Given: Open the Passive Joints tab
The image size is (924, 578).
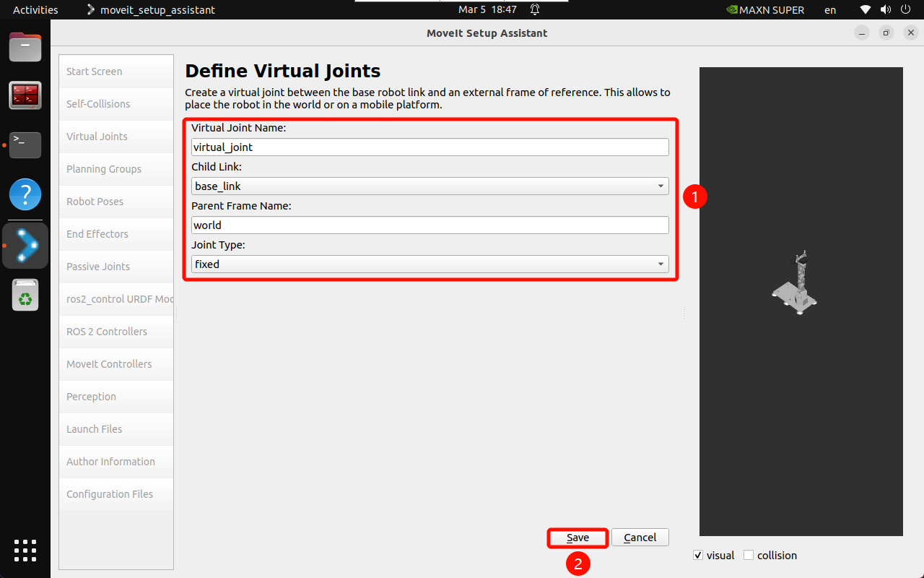Looking at the screenshot, I should [116, 267].
